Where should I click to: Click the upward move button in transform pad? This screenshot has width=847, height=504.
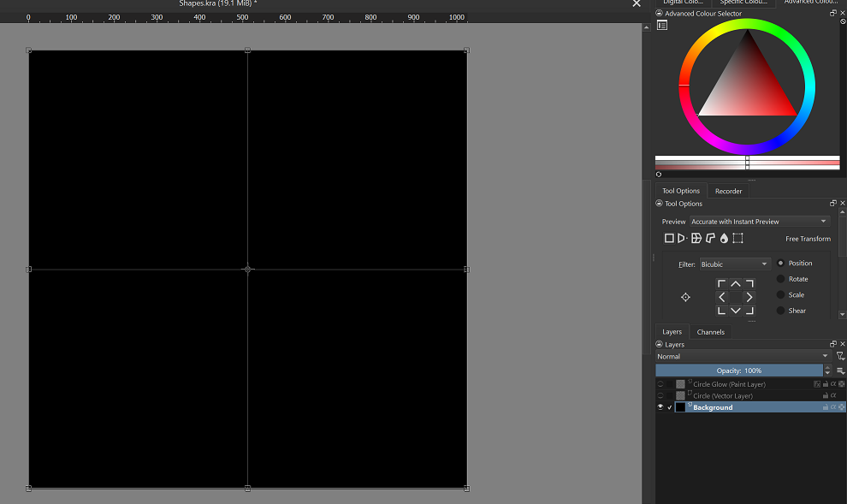click(735, 282)
